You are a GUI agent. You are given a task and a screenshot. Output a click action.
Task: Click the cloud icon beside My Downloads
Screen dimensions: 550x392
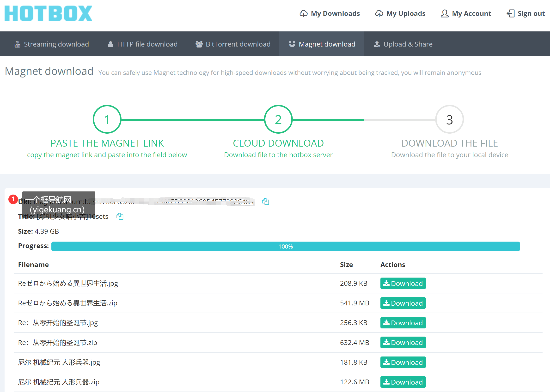(304, 13)
